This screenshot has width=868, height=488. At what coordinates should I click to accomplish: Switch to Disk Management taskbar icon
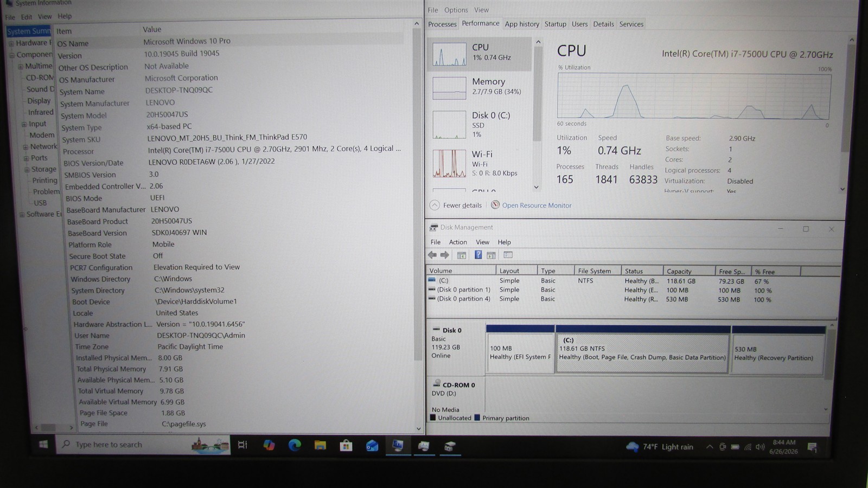pos(450,446)
